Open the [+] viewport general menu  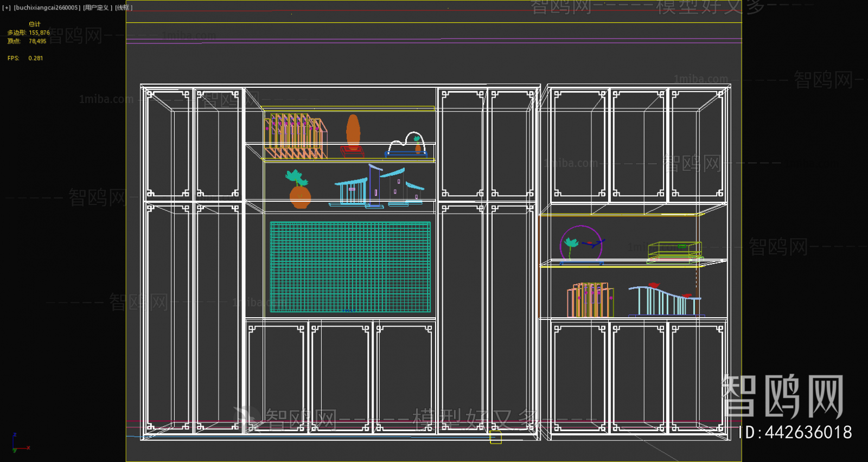point(7,8)
